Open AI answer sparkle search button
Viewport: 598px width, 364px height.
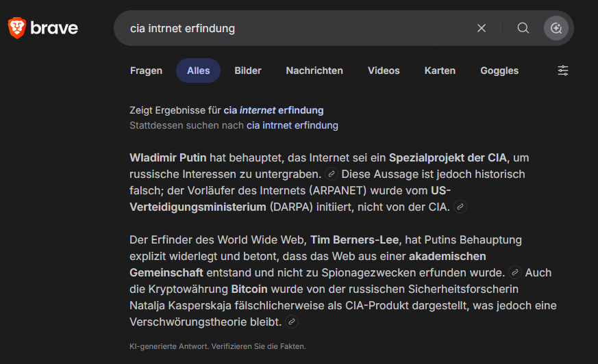click(x=556, y=28)
